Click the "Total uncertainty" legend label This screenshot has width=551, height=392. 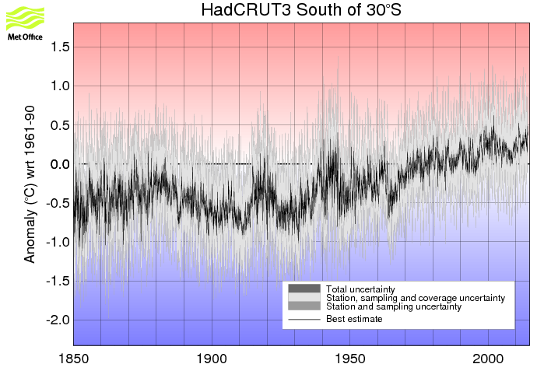click(360, 289)
